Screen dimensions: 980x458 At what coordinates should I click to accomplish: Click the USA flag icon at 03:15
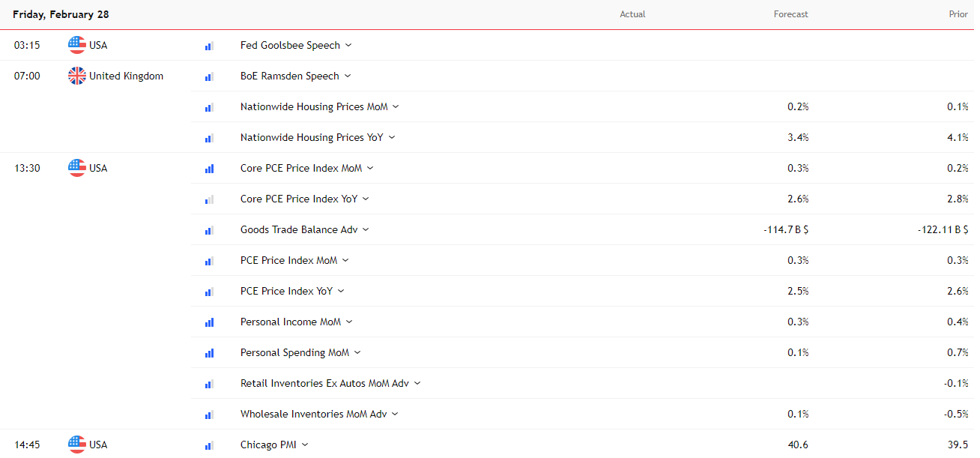tap(77, 45)
